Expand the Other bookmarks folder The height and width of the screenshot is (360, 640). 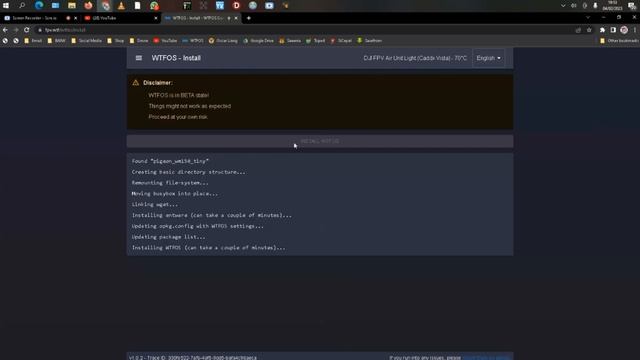619,41
